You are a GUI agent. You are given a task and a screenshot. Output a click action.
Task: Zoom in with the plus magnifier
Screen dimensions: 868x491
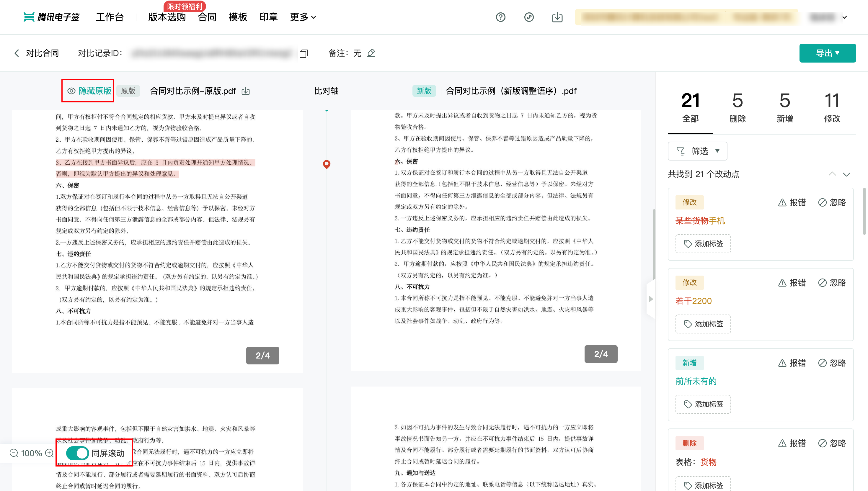coord(49,453)
